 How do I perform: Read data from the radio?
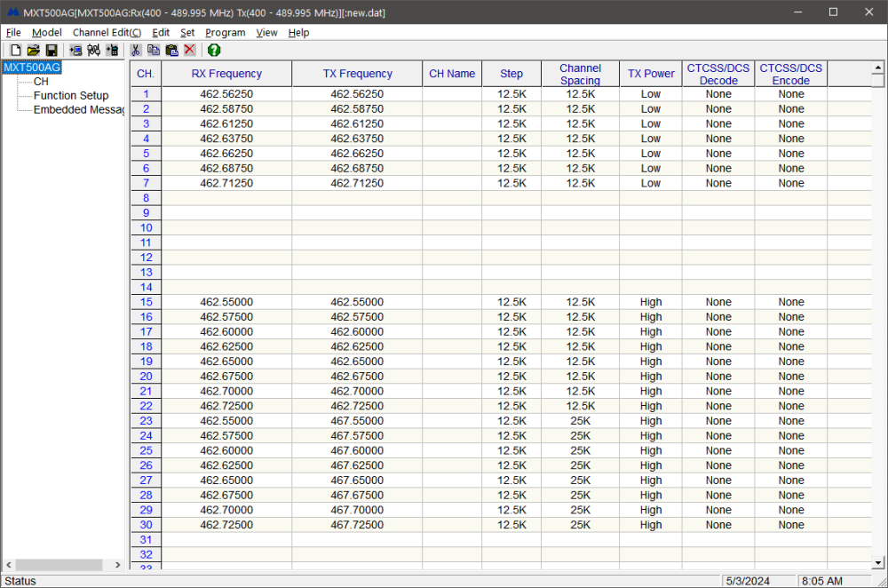[x=75, y=50]
